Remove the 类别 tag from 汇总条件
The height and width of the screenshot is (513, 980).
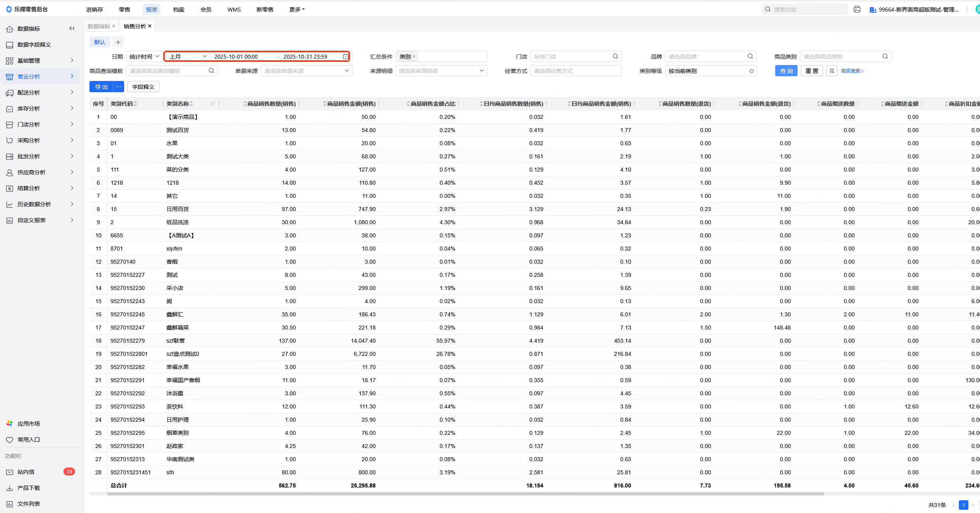click(x=414, y=56)
